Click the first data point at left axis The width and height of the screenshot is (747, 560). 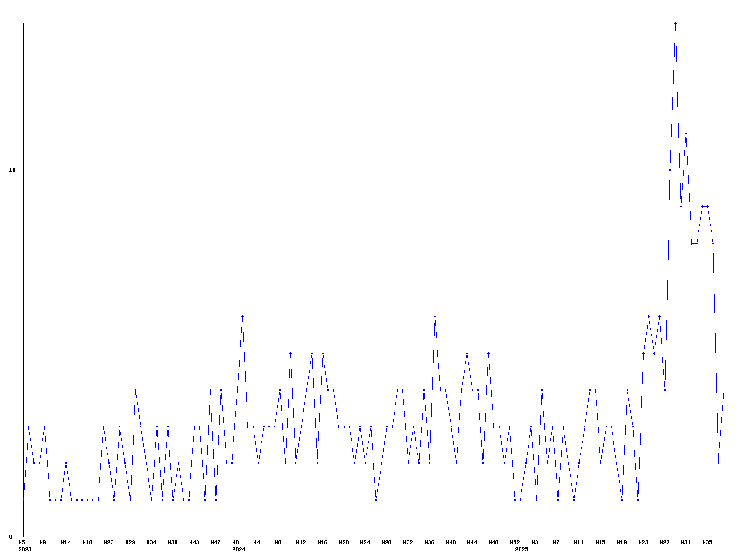click(x=23, y=500)
